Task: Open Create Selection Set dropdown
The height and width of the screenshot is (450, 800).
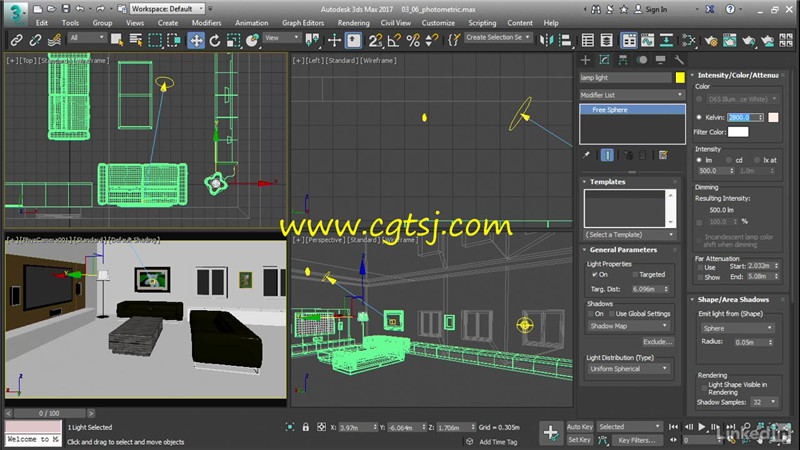Action: click(x=498, y=37)
